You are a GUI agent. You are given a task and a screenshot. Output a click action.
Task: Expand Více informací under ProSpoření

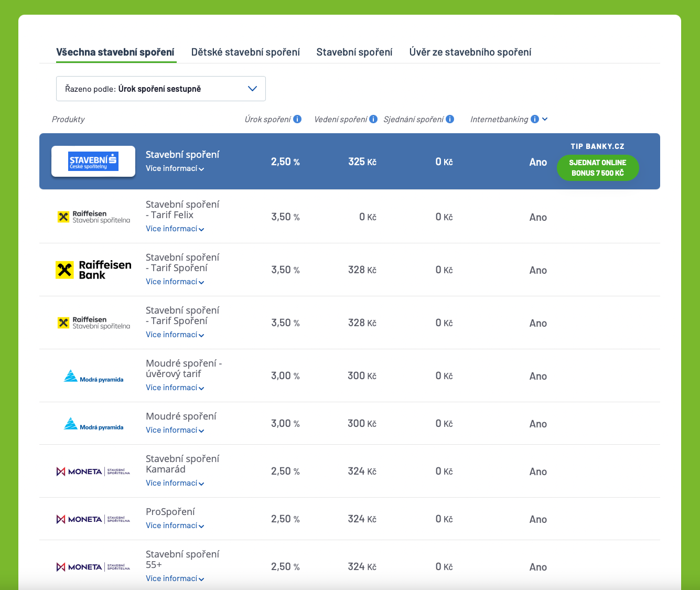point(175,525)
